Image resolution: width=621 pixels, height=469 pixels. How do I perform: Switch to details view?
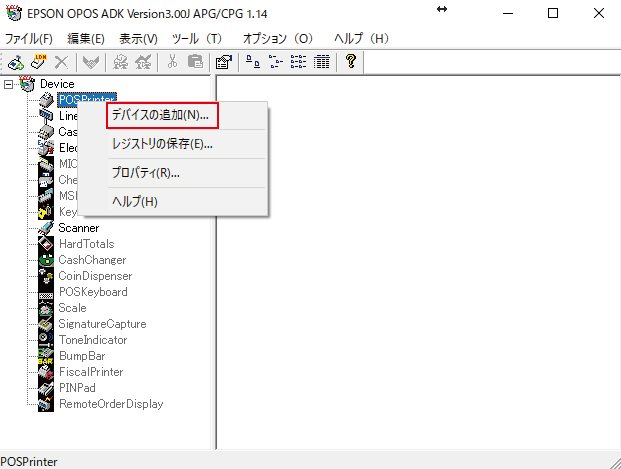coord(322,62)
